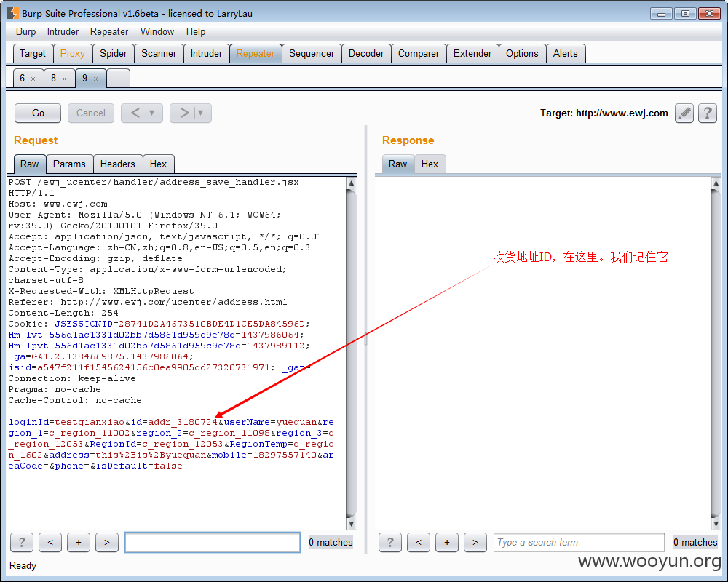The width and height of the screenshot is (728, 582).
Task: Click request pane scrollbar down arrow
Action: pyautogui.click(x=352, y=524)
